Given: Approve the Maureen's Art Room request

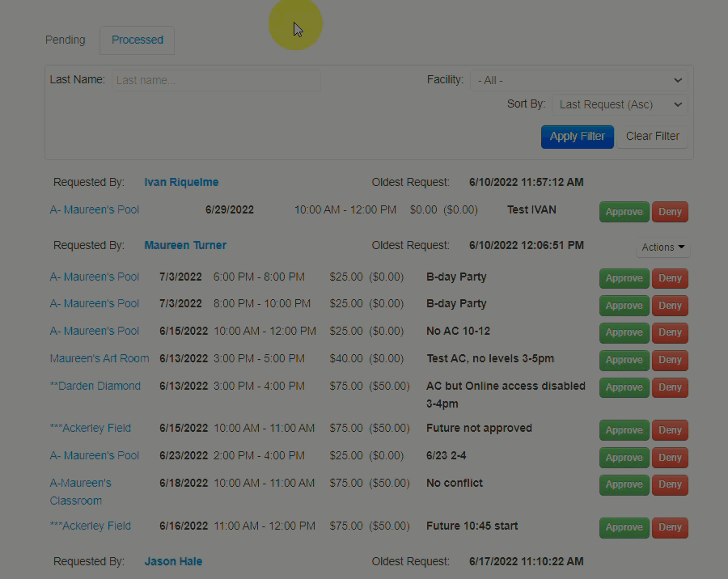Looking at the screenshot, I should coord(624,360).
